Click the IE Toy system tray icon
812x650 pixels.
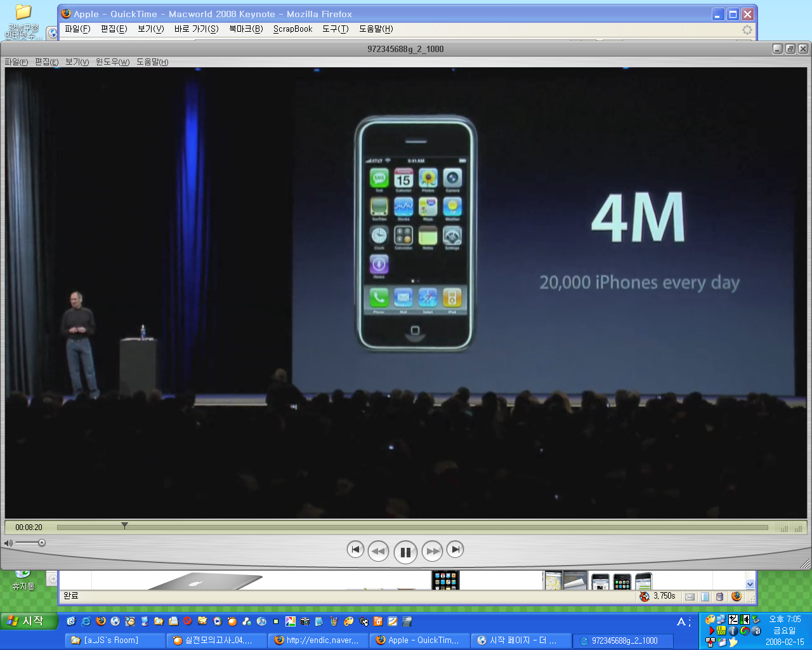click(x=721, y=631)
